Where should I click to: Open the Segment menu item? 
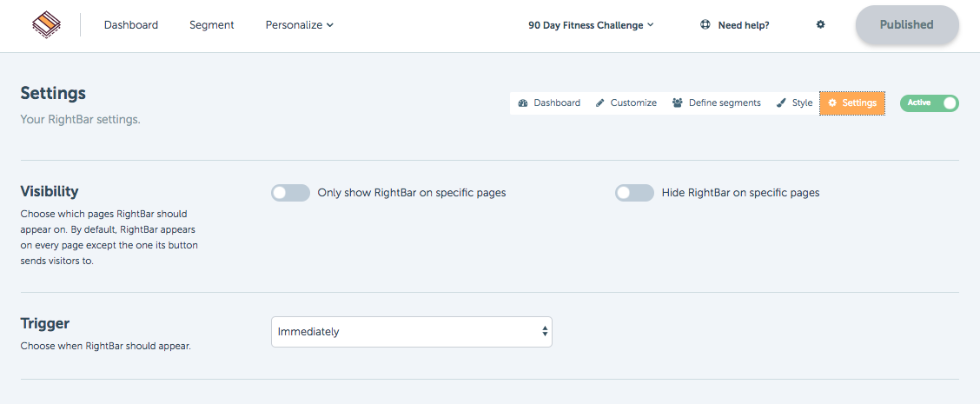(212, 25)
